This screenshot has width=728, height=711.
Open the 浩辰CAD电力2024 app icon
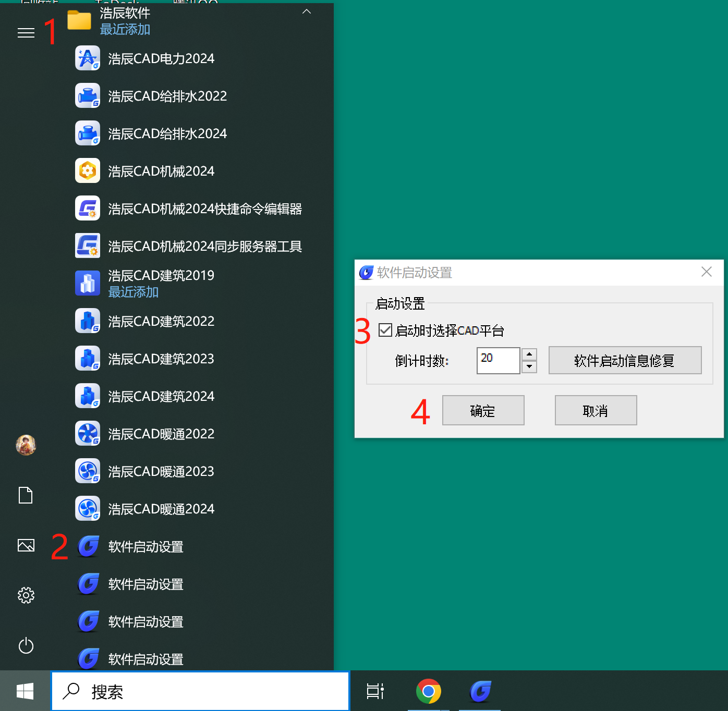88,58
